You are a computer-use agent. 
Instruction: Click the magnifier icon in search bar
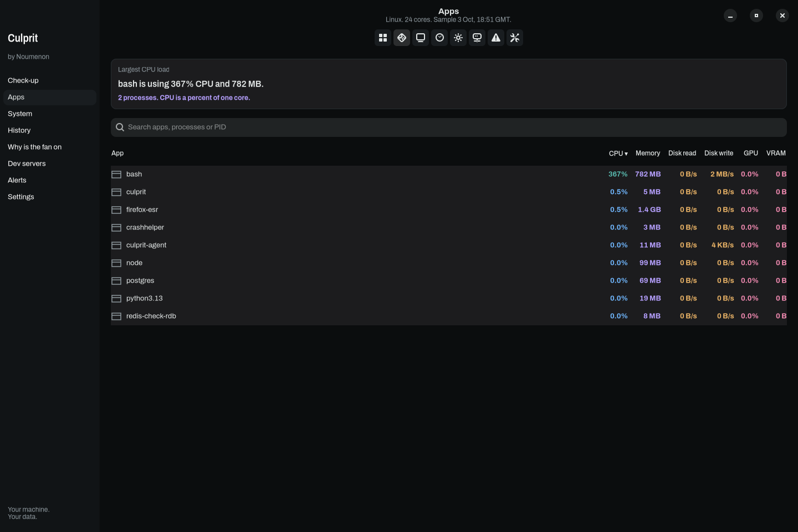120,127
